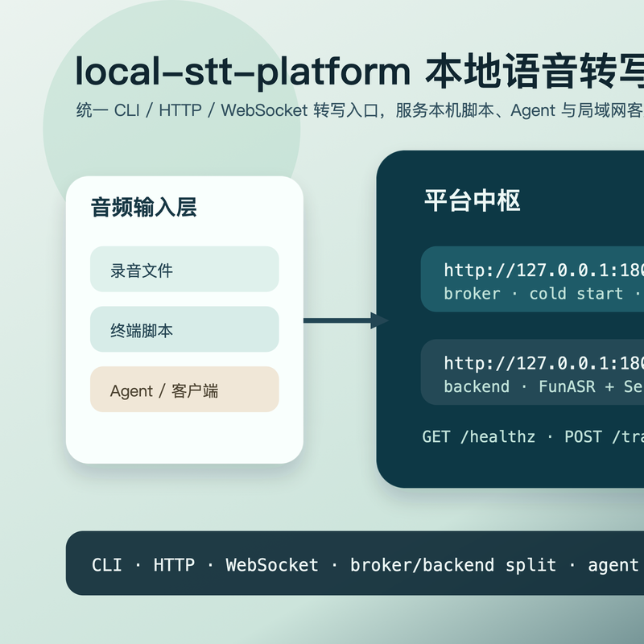Click the Agent / 客户端 pill
Image resolution: width=644 pixels, height=644 pixels.
(x=184, y=390)
